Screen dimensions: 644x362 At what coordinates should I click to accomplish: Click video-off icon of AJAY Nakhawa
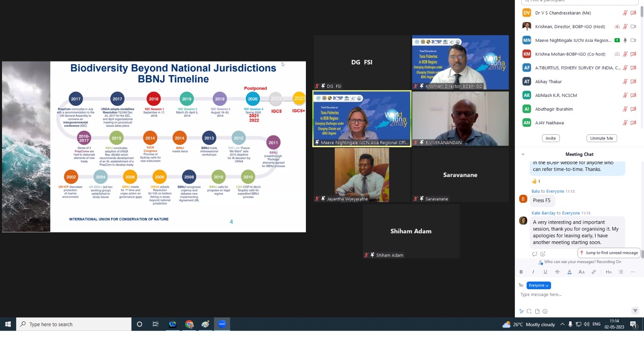633,123
